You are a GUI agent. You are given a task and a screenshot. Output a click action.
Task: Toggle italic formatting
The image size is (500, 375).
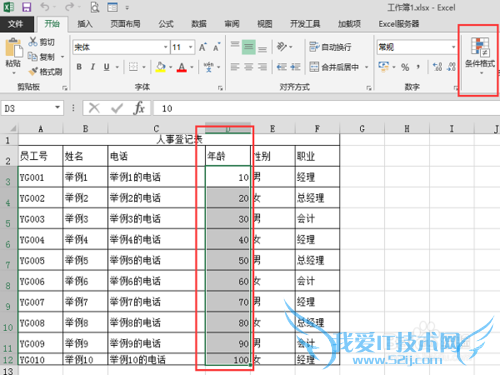click(93, 67)
